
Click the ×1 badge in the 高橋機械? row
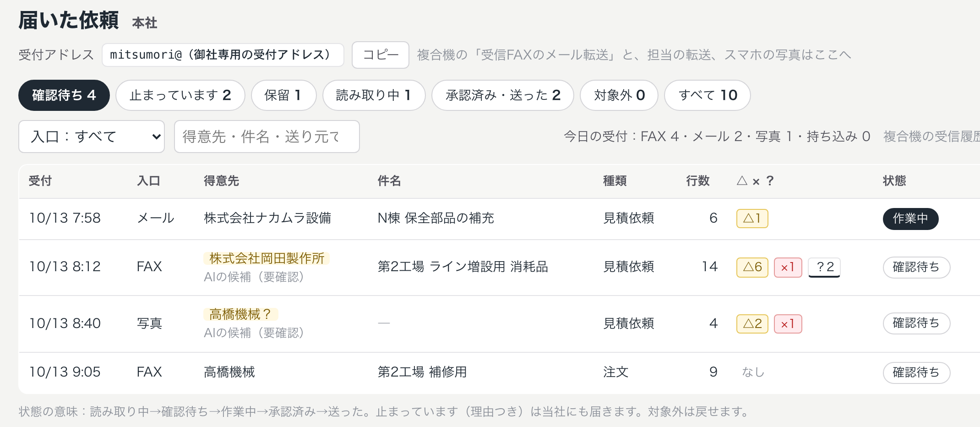click(x=788, y=324)
